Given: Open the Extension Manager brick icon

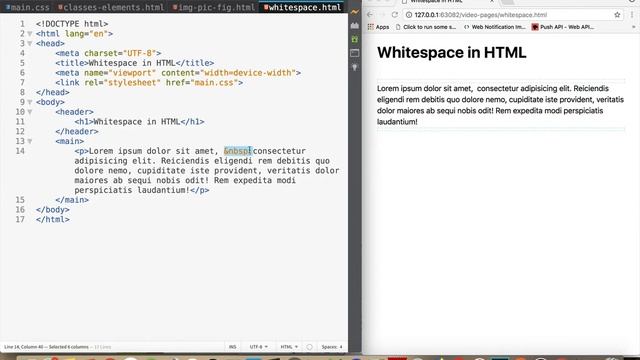Looking at the screenshot, I should click(x=355, y=25).
